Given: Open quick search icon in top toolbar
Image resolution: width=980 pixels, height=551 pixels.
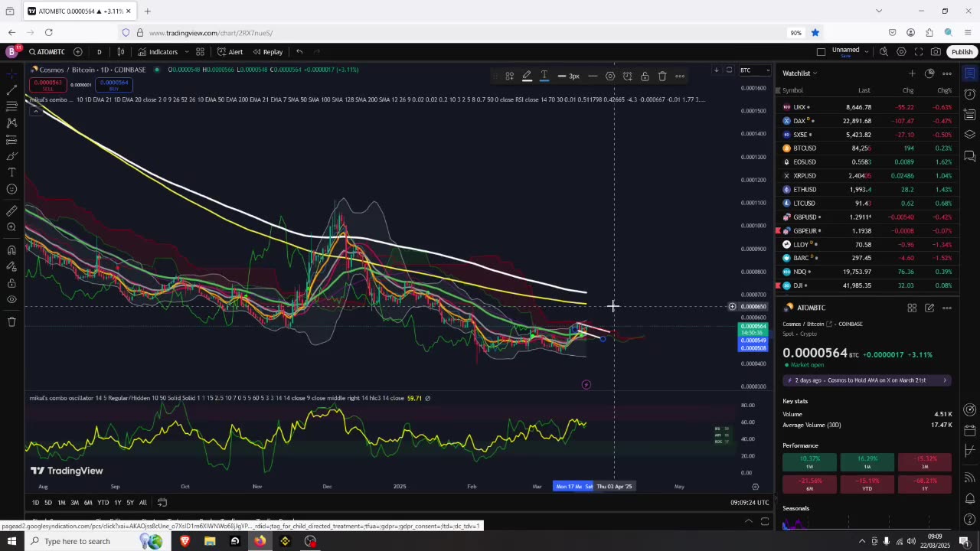Looking at the screenshot, I should pos(884,52).
